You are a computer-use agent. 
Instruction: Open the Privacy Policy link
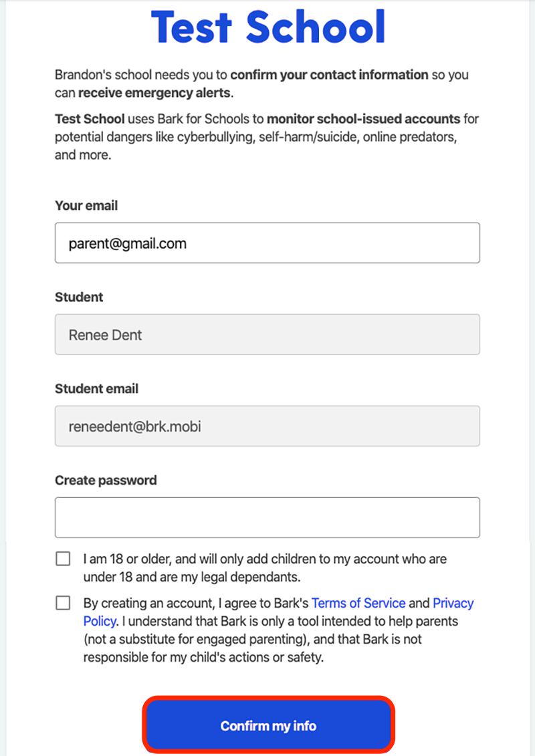(x=453, y=603)
